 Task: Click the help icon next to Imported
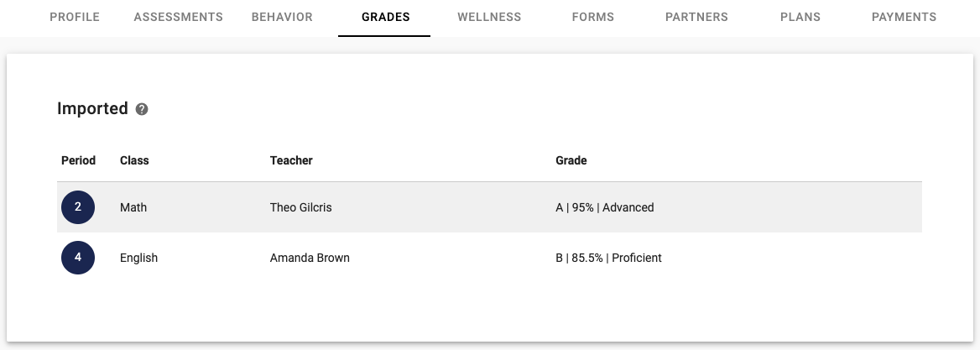pos(142,109)
